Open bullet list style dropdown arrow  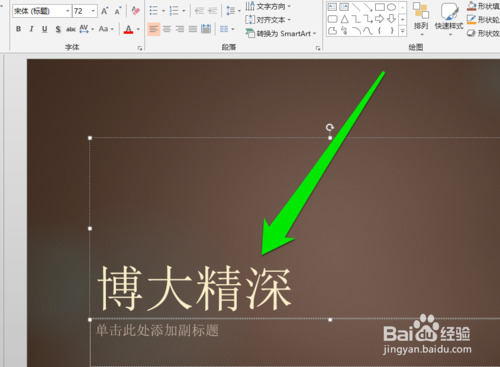163,11
